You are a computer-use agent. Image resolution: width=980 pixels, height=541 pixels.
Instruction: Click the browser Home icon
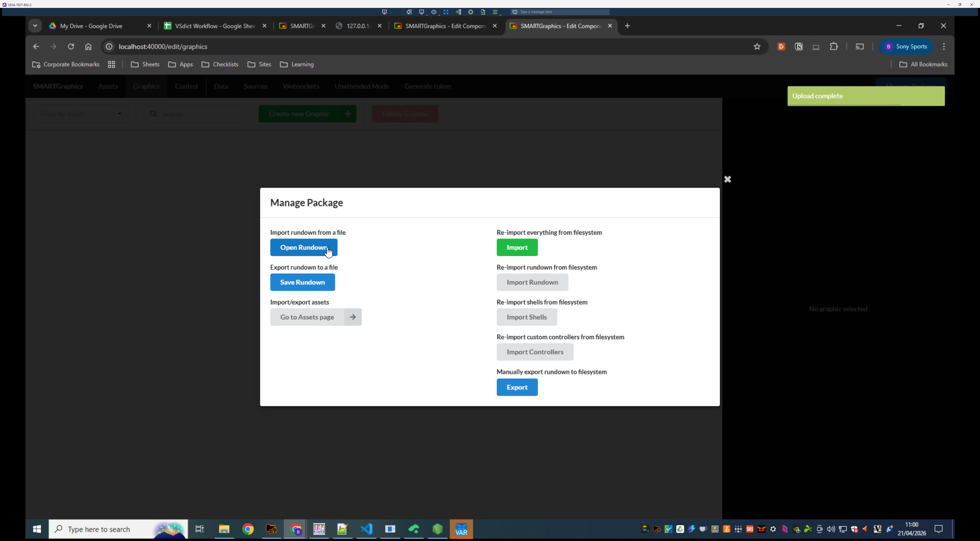point(88,47)
